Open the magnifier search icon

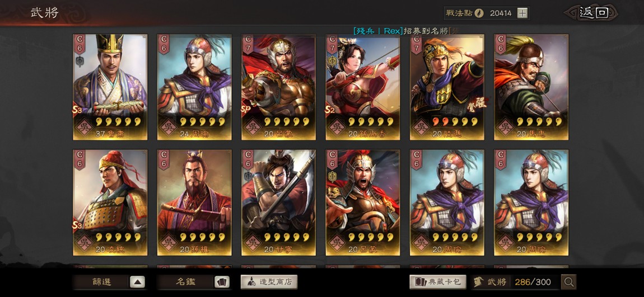pos(569,282)
